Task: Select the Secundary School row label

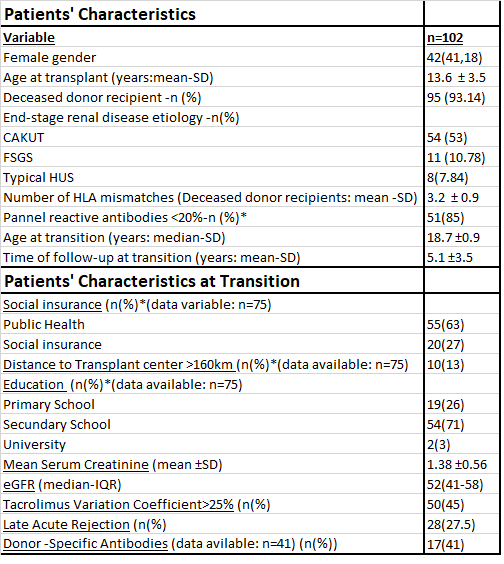Action: [x=57, y=425]
